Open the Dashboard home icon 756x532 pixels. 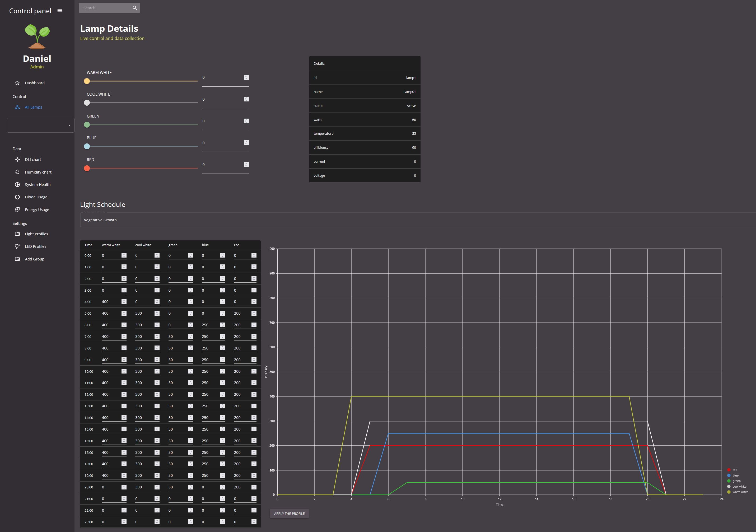click(x=17, y=83)
